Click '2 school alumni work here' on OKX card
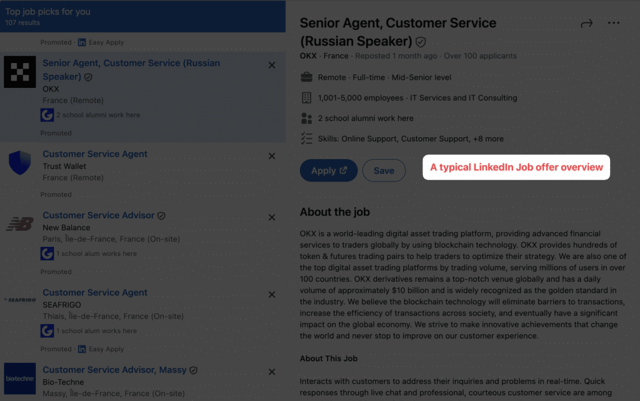This screenshot has height=401, width=640. point(98,115)
